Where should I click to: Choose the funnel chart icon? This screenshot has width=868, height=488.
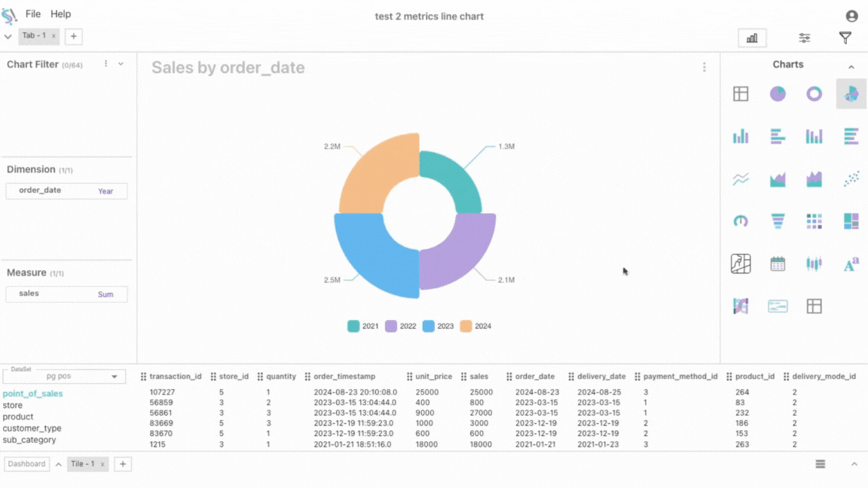coord(778,221)
